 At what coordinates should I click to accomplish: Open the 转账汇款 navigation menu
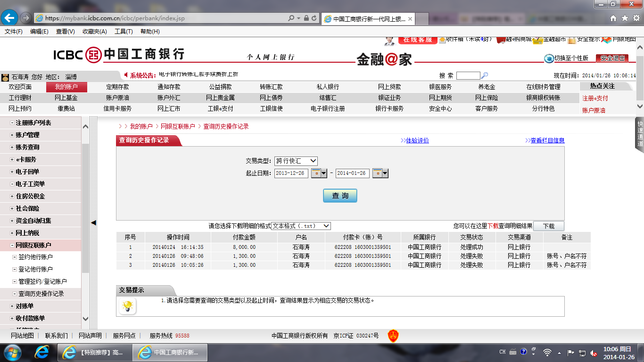pyautogui.click(x=271, y=87)
